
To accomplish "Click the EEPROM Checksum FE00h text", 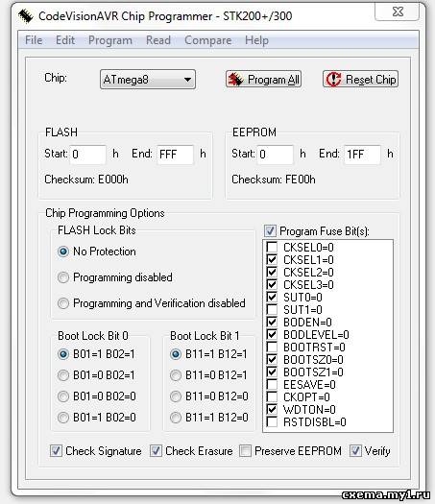I will tap(274, 179).
